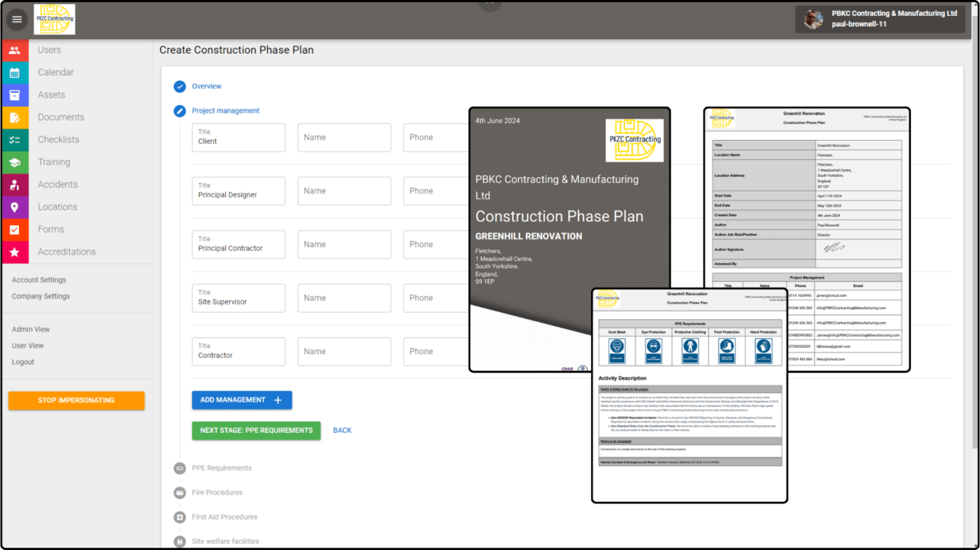Select the Assets sidebar icon

[15, 95]
